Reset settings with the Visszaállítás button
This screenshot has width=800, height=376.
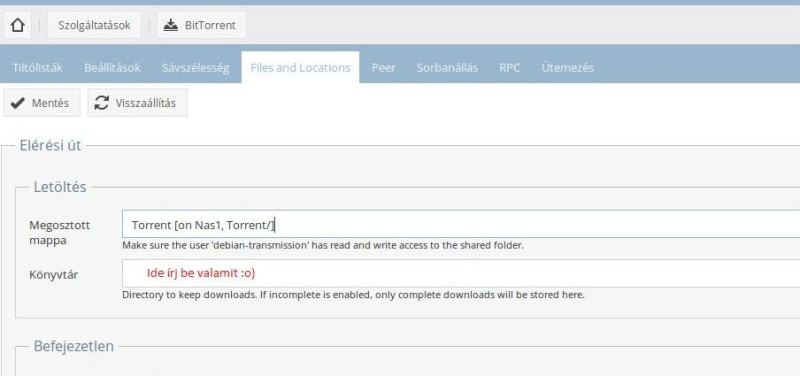pos(137,103)
